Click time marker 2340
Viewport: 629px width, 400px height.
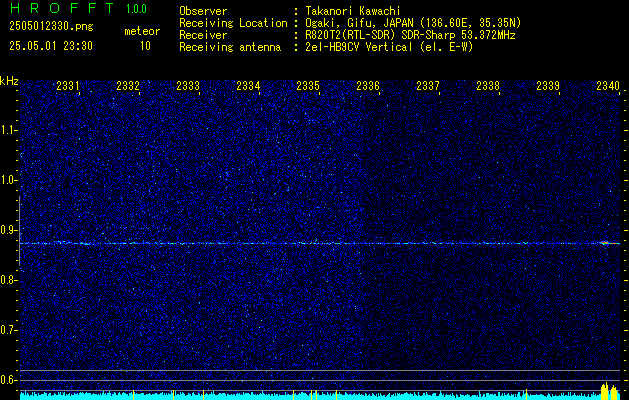pyautogui.click(x=608, y=85)
